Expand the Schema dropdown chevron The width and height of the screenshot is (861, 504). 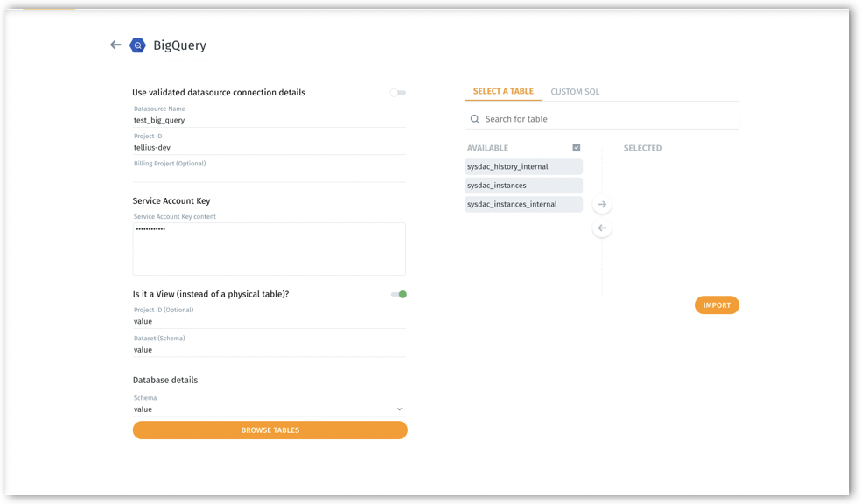coord(399,409)
